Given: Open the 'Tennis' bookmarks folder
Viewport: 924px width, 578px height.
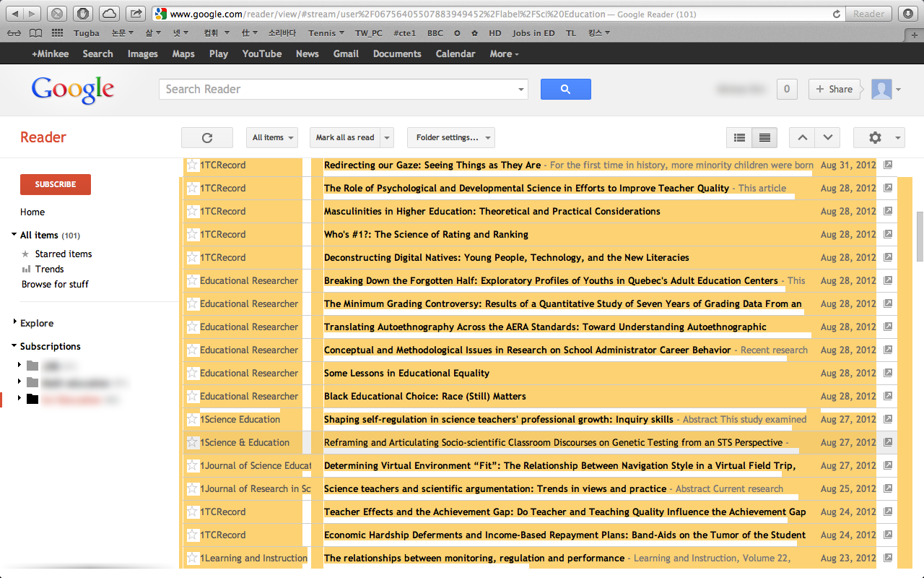Looking at the screenshot, I should click(x=326, y=33).
